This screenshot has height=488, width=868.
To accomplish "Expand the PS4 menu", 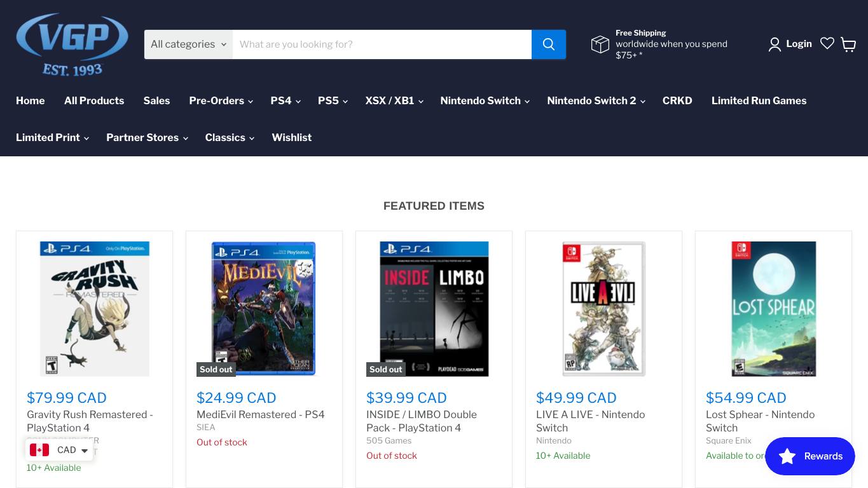I will pos(285,101).
